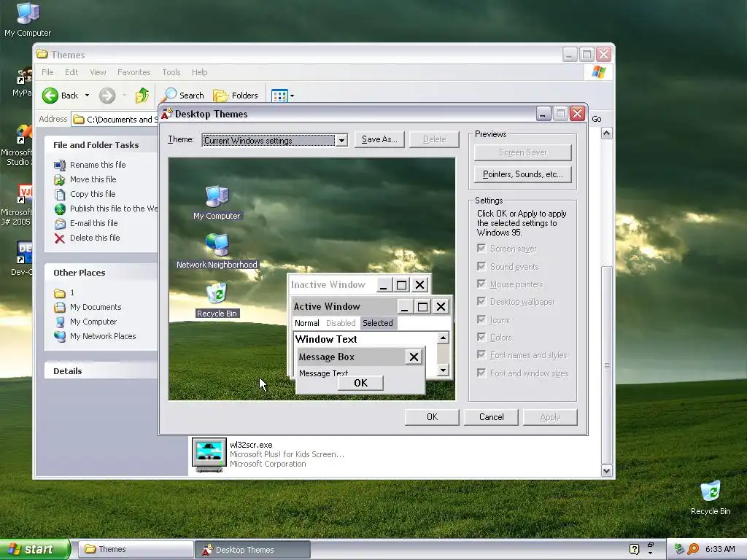Click the scroll down arrow in Themes window

pos(606,471)
